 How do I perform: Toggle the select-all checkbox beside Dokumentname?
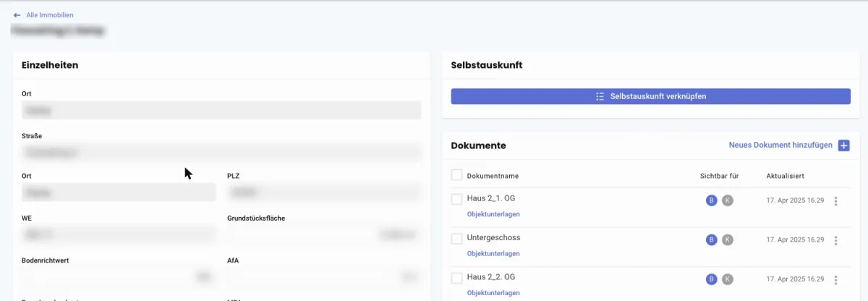[456, 175]
